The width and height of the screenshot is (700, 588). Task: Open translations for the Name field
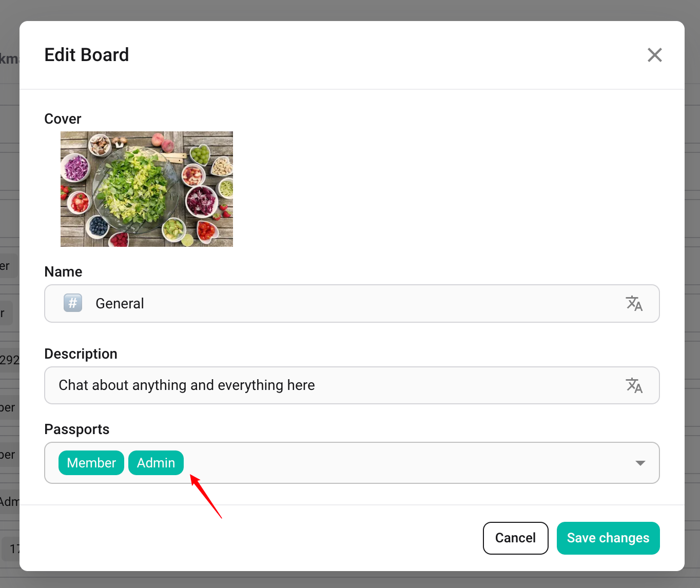(634, 303)
